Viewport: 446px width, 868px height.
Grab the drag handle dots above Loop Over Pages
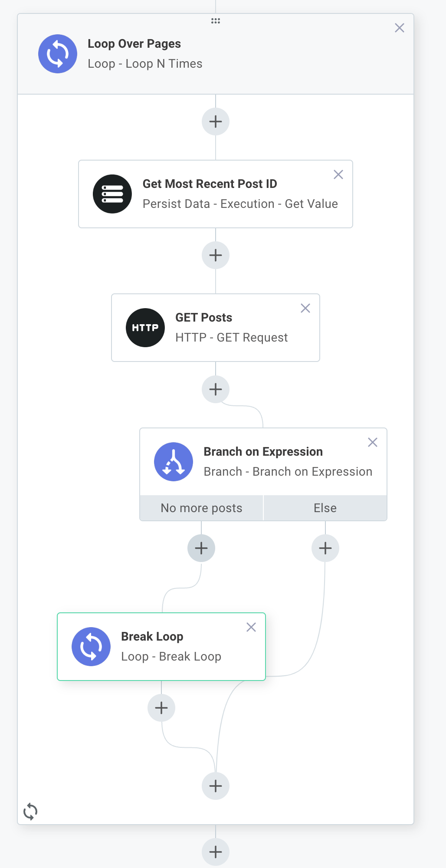click(x=216, y=21)
